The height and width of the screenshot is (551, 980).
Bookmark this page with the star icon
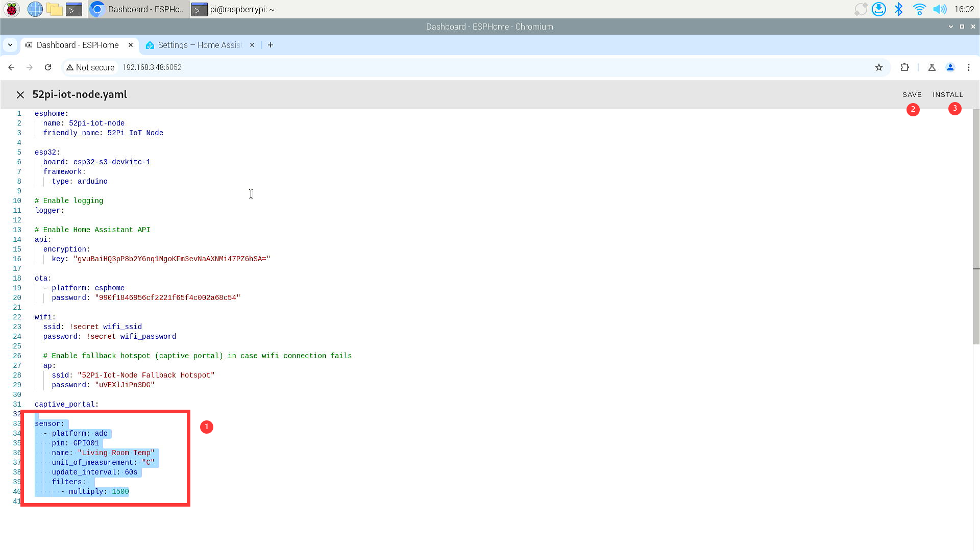pos(879,67)
